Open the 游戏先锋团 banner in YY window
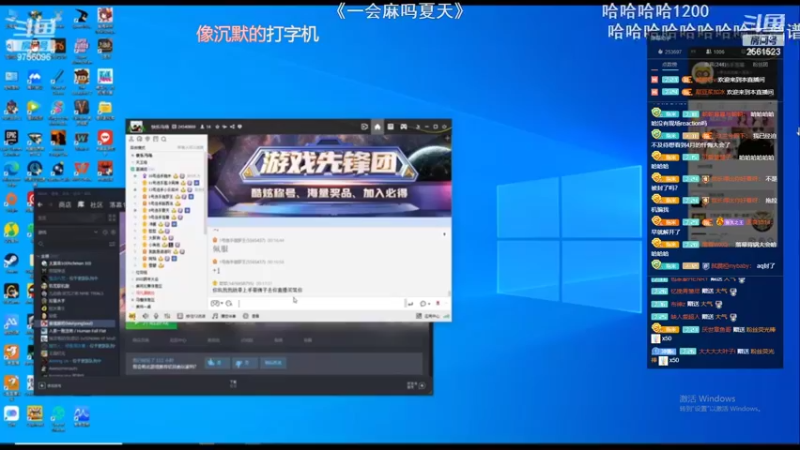This screenshot has width=800, height=450. pos(330,176)
